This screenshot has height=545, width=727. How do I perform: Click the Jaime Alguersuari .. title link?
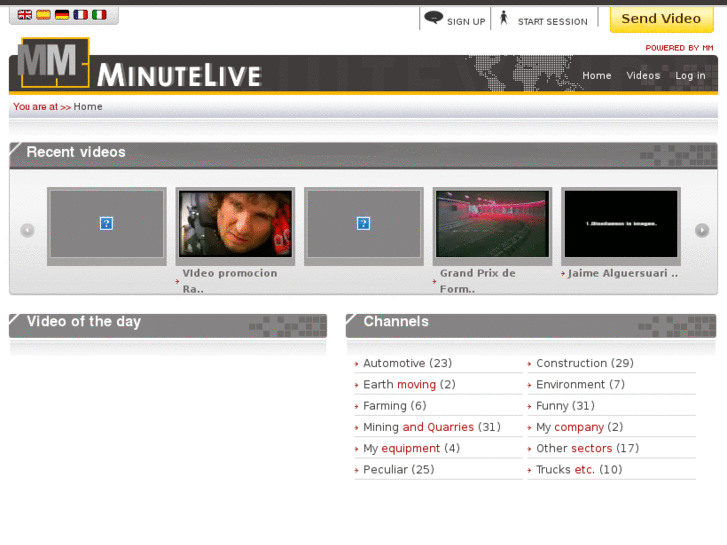tap(623, 273)
